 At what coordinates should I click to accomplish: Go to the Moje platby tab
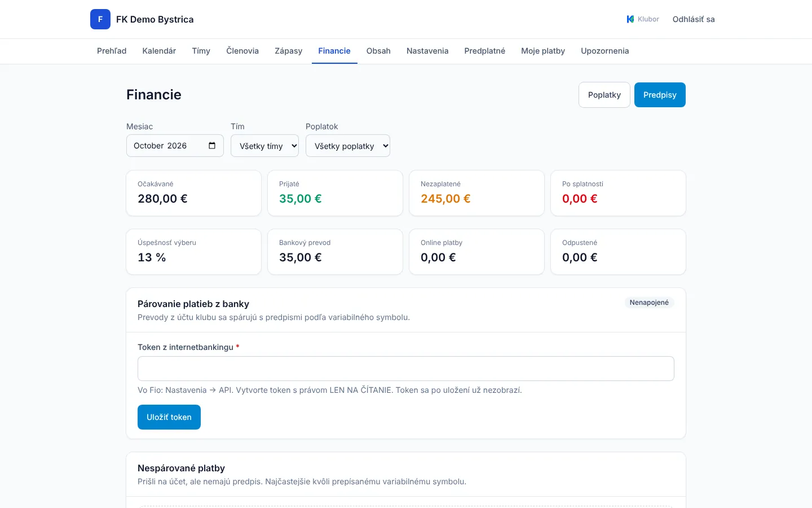(543, 51)
